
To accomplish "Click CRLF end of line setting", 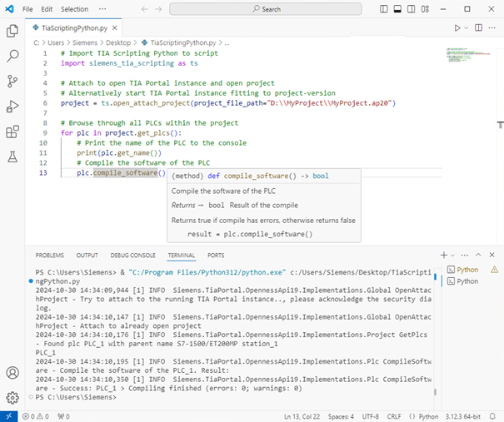I will coord(394,416).
